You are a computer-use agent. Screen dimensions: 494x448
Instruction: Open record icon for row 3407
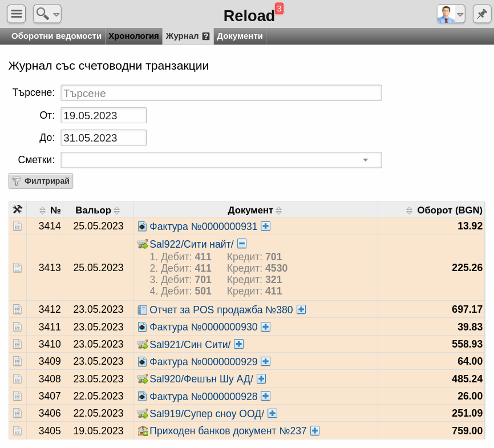[x=17, y=396]
